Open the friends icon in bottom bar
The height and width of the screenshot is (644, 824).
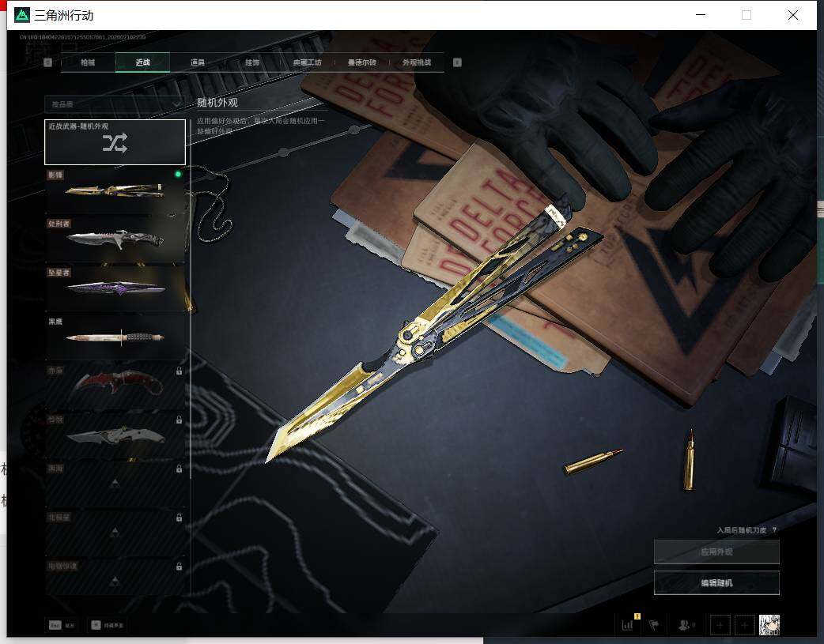point(686,624)
